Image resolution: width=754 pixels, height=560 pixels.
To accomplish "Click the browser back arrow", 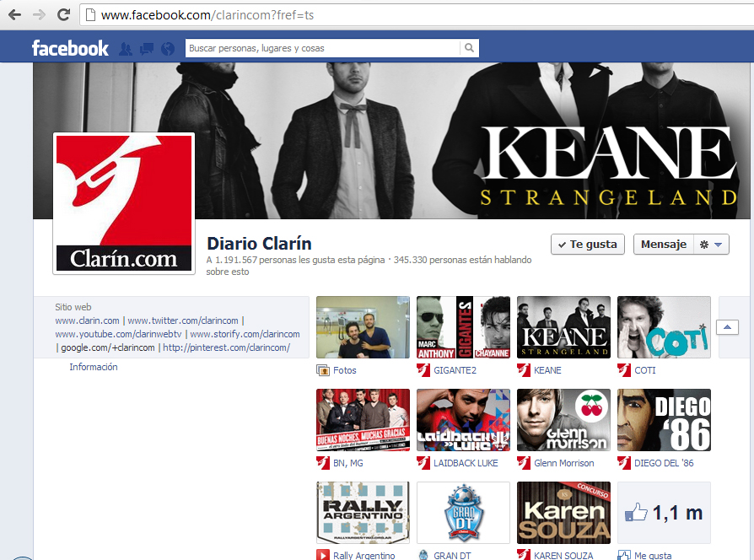I will (x=15, y=15).
